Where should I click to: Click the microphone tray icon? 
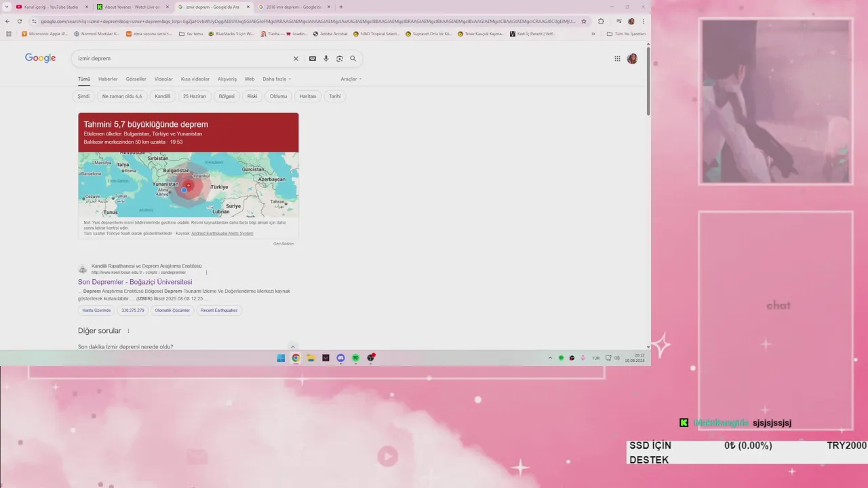(583, 358)
